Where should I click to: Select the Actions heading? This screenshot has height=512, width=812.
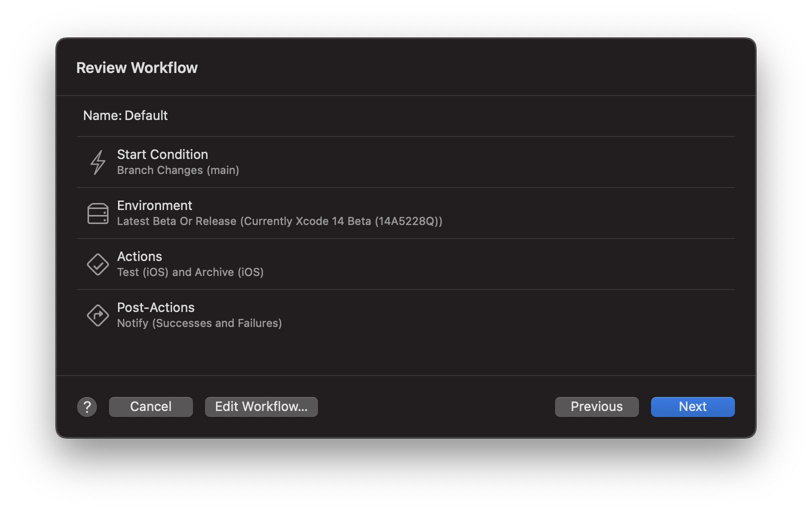(x=139, y=256)
